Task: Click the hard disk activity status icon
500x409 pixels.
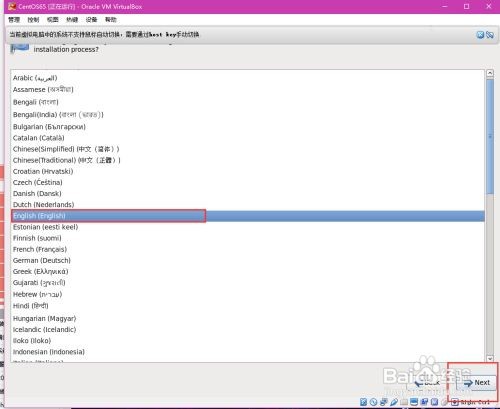Action: coord(364,402)
